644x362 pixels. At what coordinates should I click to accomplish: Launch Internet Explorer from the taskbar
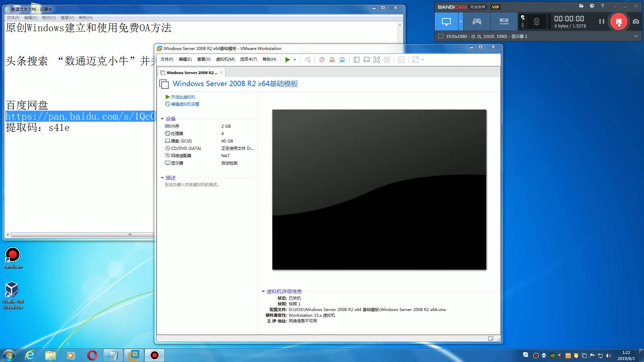pyautogui.click(x=30, y=355)
